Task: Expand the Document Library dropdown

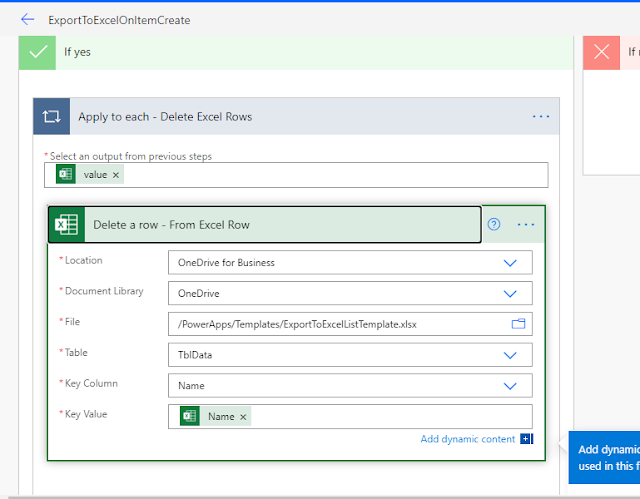Action: point(510,294)
